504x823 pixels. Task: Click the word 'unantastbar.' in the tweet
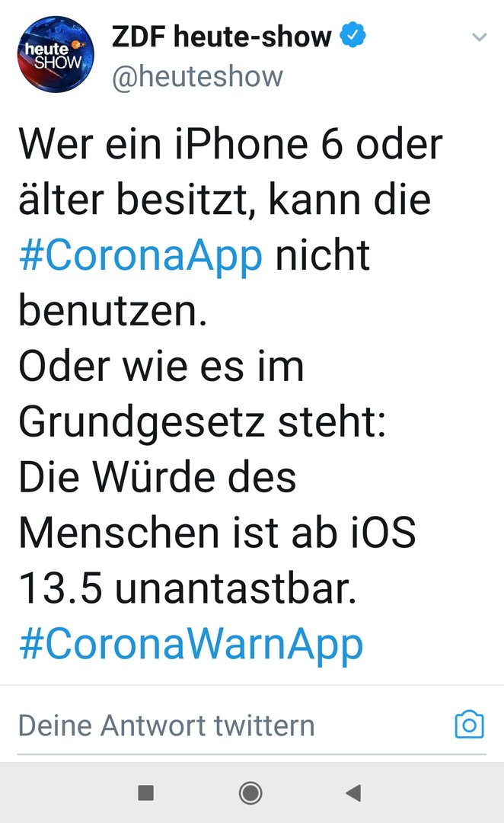235,588
